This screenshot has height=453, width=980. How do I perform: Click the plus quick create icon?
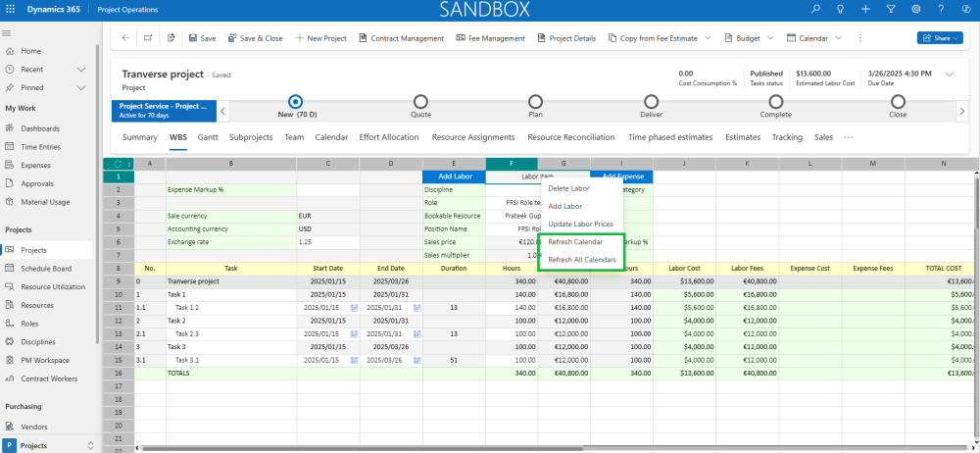coord(865,10)
